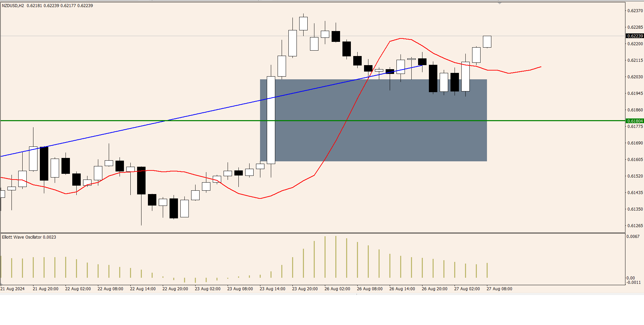Click the 0.62115 price axis label
This screenshot has width=644, height=325.
click(x=635, y=60)
